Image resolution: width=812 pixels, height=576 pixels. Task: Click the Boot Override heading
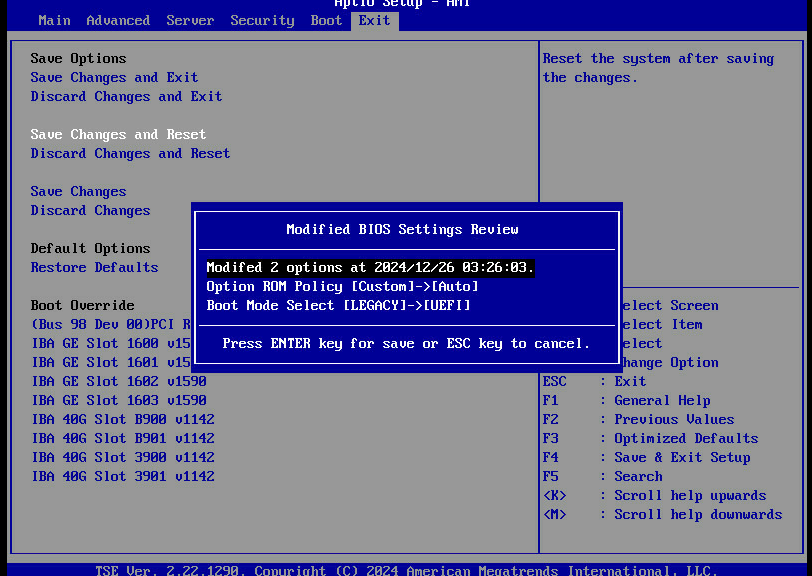click(82, 306)
